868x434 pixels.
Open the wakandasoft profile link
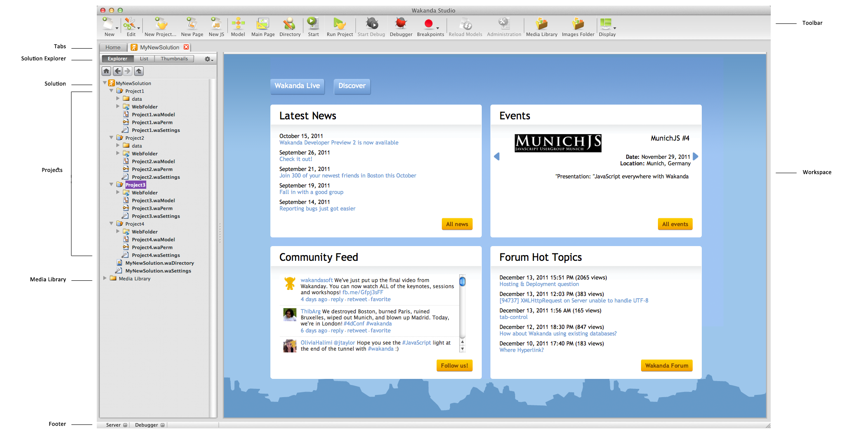point(317,280)
